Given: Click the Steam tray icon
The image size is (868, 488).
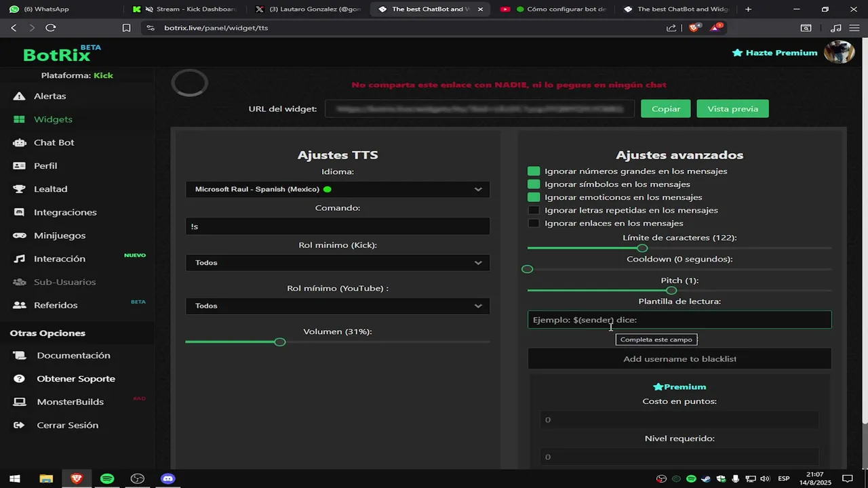Looking at the screenshot, I should click(706, 479).
